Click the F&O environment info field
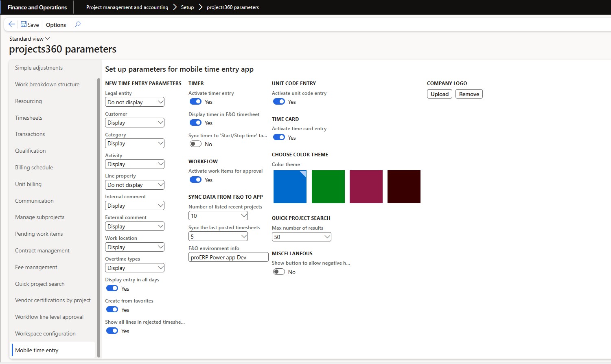This screenshot has height=364, width=611. [228, 257]
